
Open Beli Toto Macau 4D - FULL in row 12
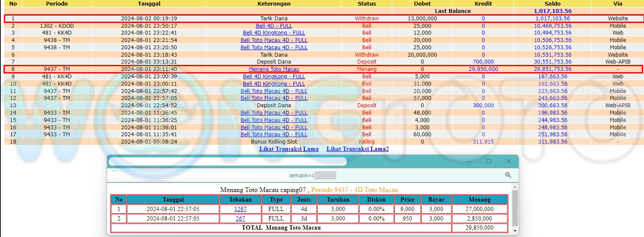point(274,98)
